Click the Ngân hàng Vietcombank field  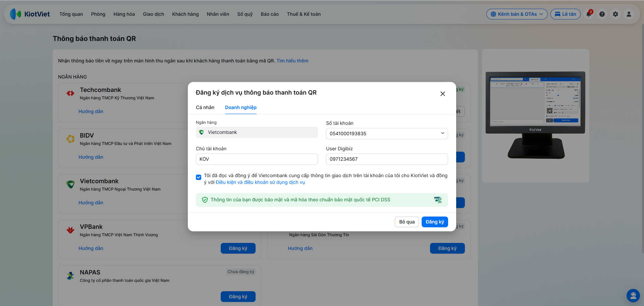[257, 132]
